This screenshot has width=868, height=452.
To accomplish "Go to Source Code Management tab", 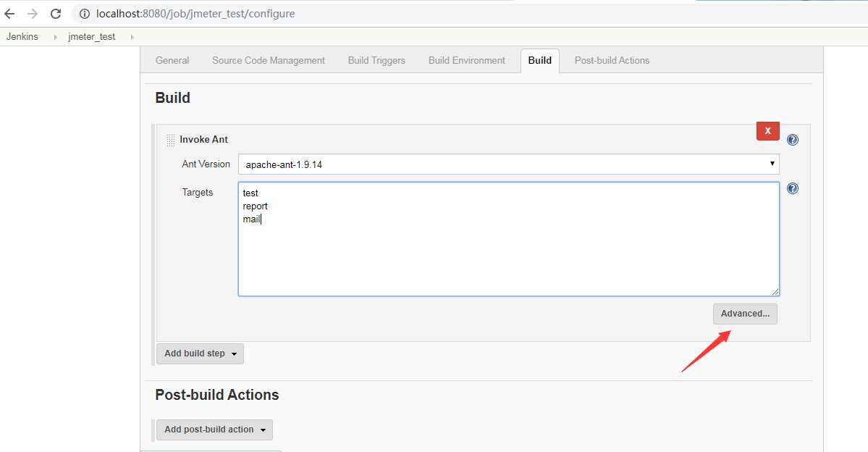I will pyautogui.click(x=269, y=61).
